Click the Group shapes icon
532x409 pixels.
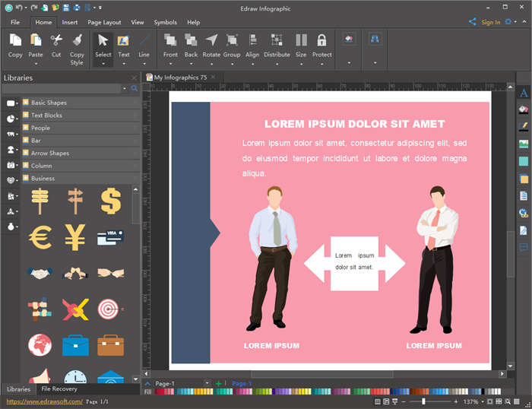232,40
